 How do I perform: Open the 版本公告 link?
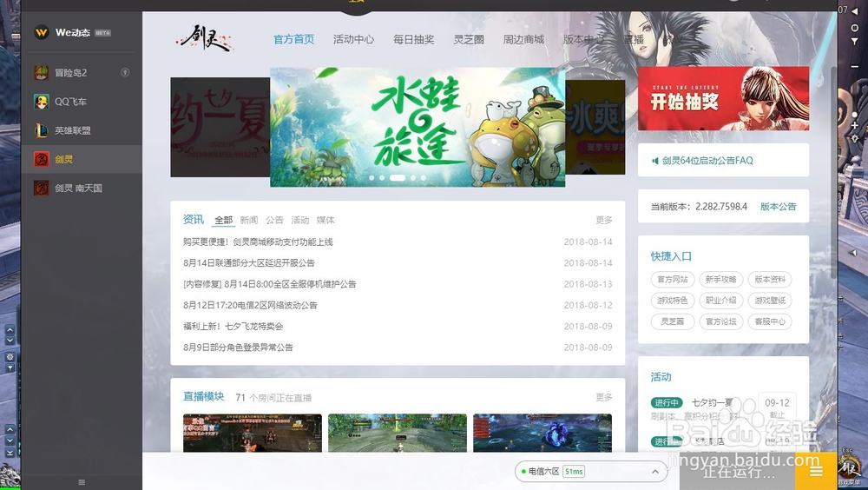pos(778,207)
